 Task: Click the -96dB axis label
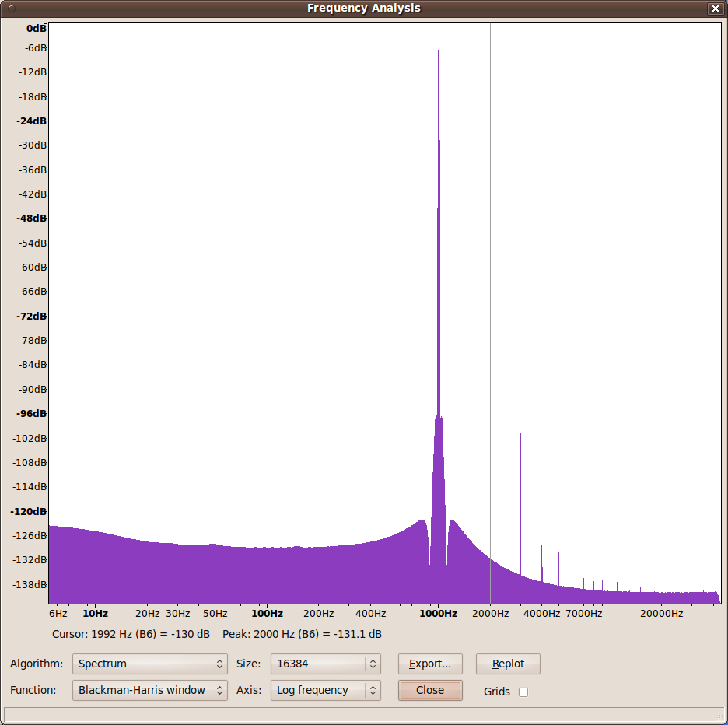[x=32, y=413]
